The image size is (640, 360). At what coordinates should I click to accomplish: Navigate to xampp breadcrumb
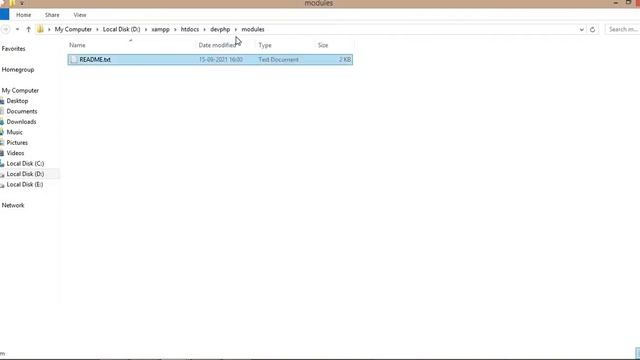pos(160,29)
